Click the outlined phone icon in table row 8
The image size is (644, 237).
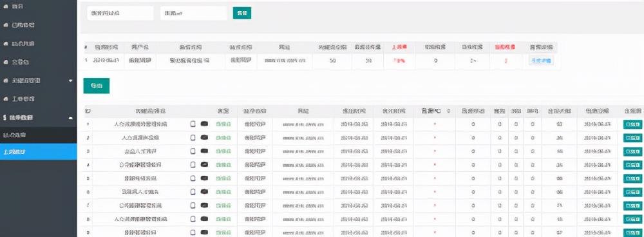click(x=193, y=219)
